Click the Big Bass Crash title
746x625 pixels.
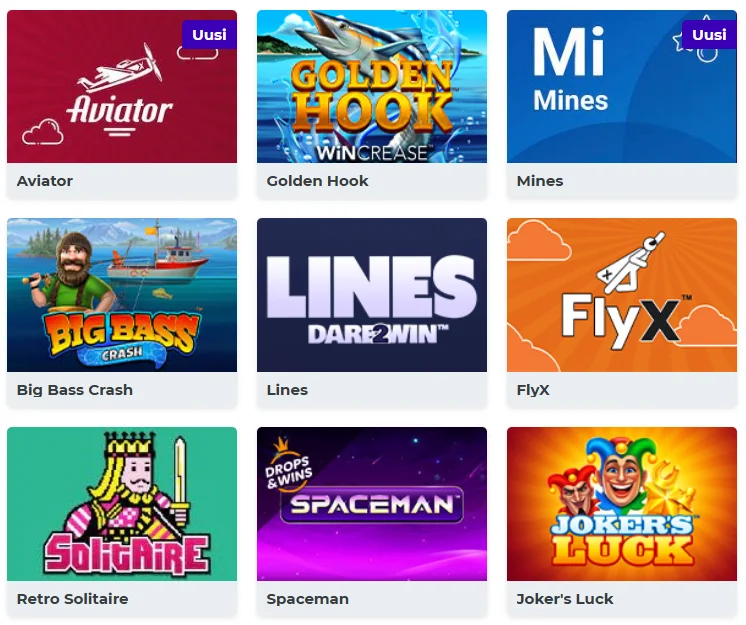click(75, 390)
